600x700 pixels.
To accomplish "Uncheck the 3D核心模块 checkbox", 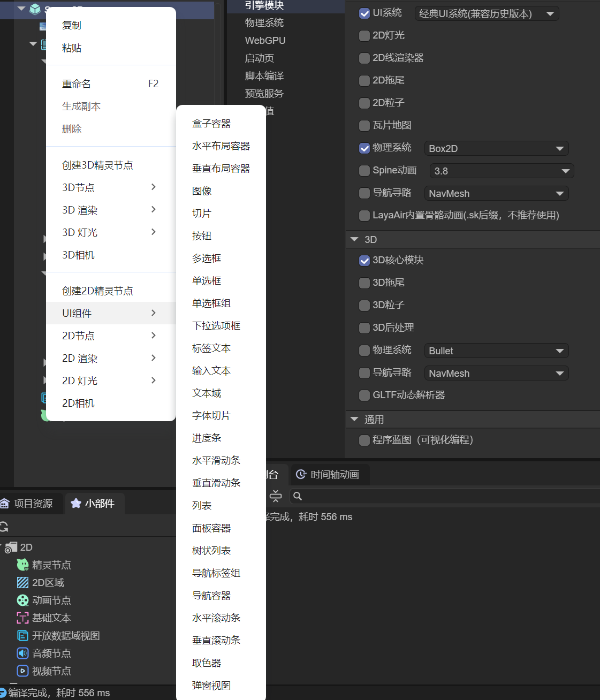I will 364,260.
